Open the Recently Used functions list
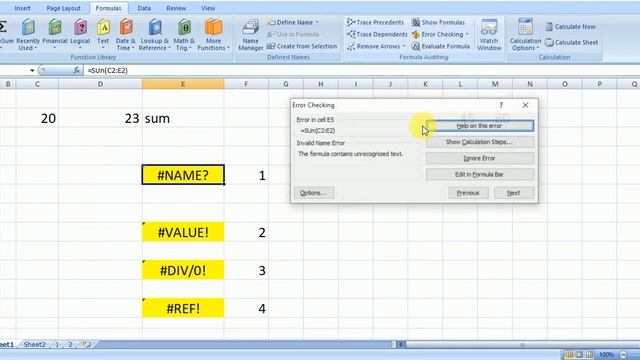 click(x=28, y=35)
